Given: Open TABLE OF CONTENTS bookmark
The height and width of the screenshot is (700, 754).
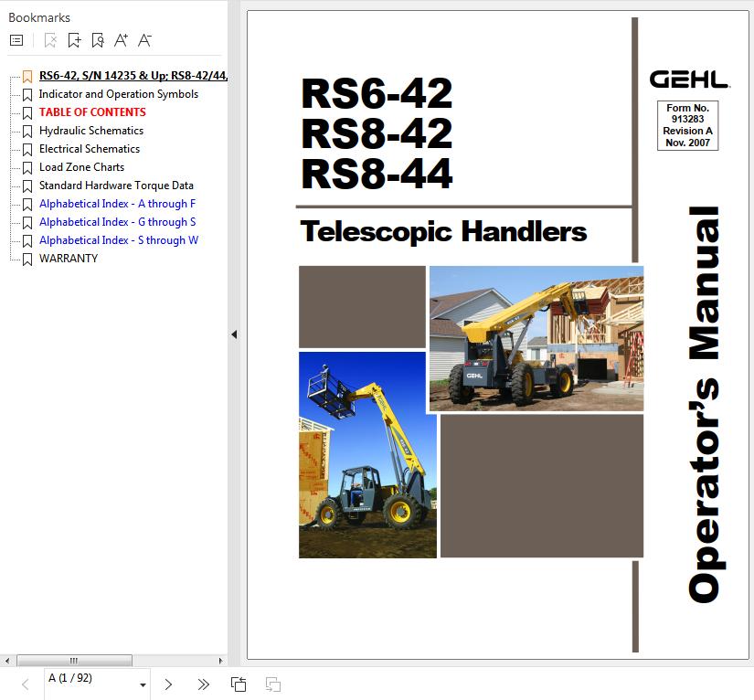Looking at the screenshot, I should tap(92, 112).
